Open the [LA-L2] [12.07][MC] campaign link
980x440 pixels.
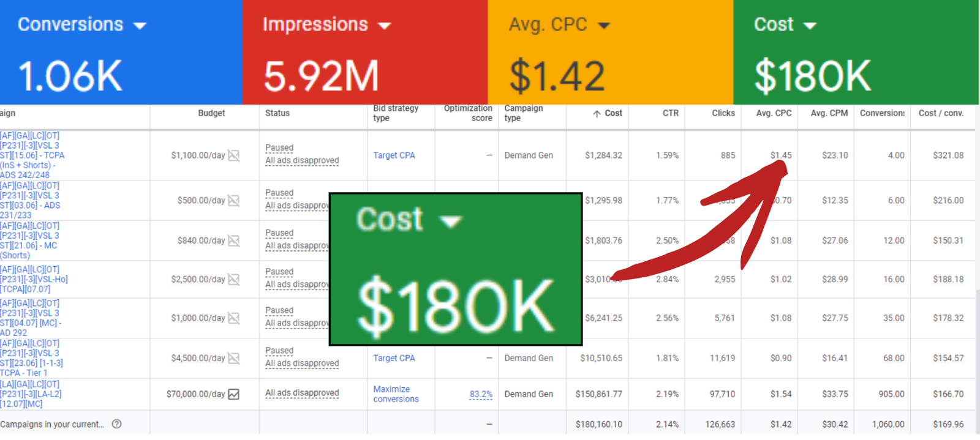coord(31,394)
